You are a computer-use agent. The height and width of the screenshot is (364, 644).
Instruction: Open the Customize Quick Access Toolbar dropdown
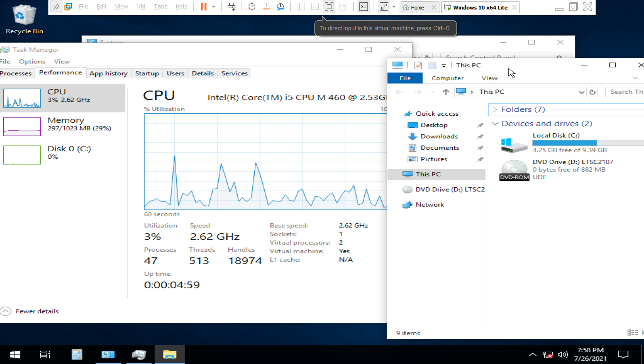pyautogui.click(x=444, y=66)
